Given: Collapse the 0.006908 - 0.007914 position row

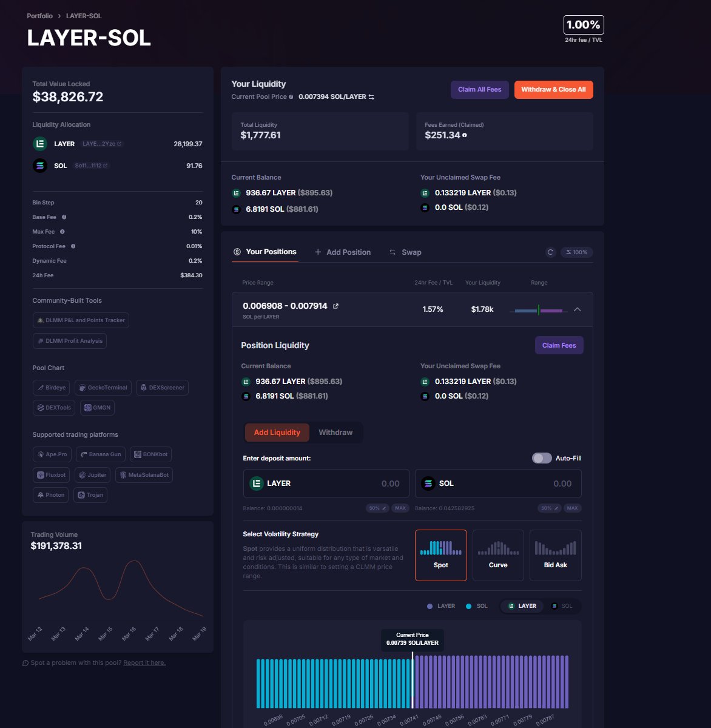Looking at the screenshot, I should [x=578, y=309].
